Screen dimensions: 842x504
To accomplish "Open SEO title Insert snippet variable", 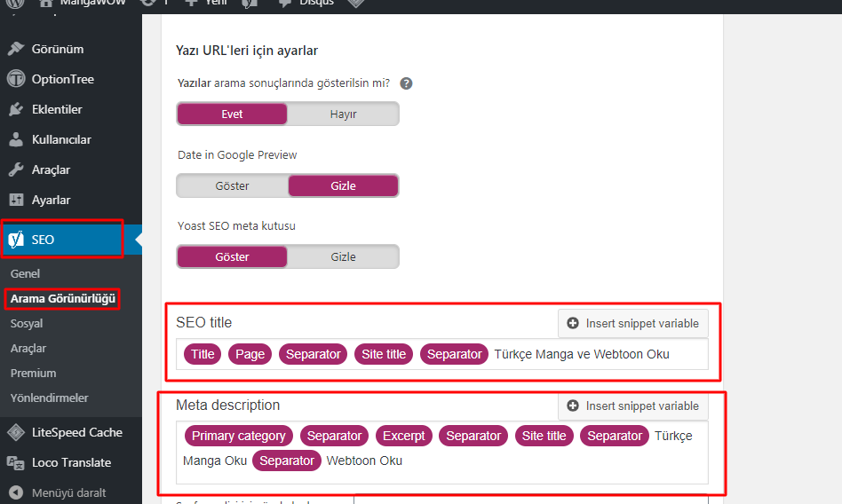I will click(633, 324).
